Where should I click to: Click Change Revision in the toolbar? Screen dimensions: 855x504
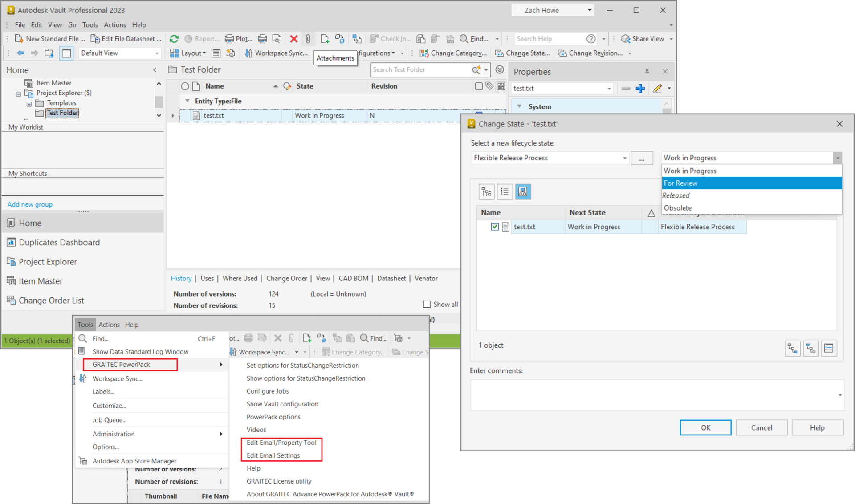click(x=590, y=53)
